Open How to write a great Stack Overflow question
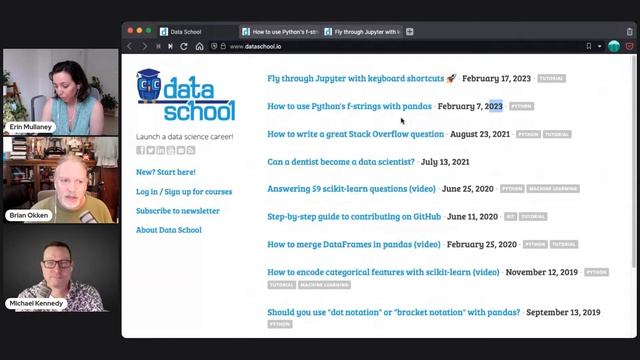This screenshot has height=360, width=640. click(356, 134)
